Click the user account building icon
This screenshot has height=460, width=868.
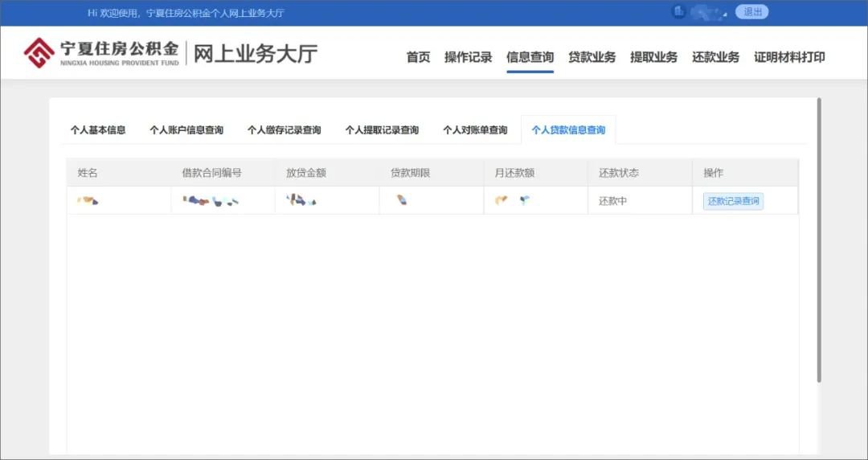[x=678, y=12]
